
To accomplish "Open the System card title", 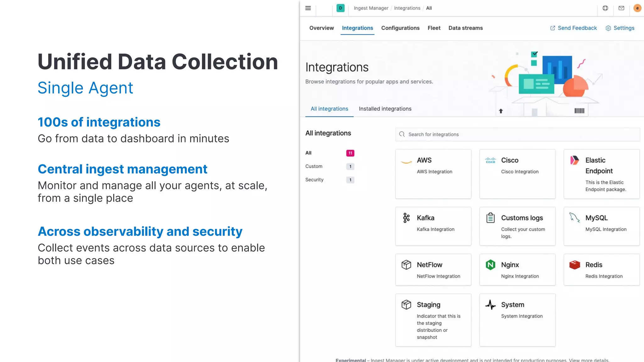I will [x=512, y=304].
